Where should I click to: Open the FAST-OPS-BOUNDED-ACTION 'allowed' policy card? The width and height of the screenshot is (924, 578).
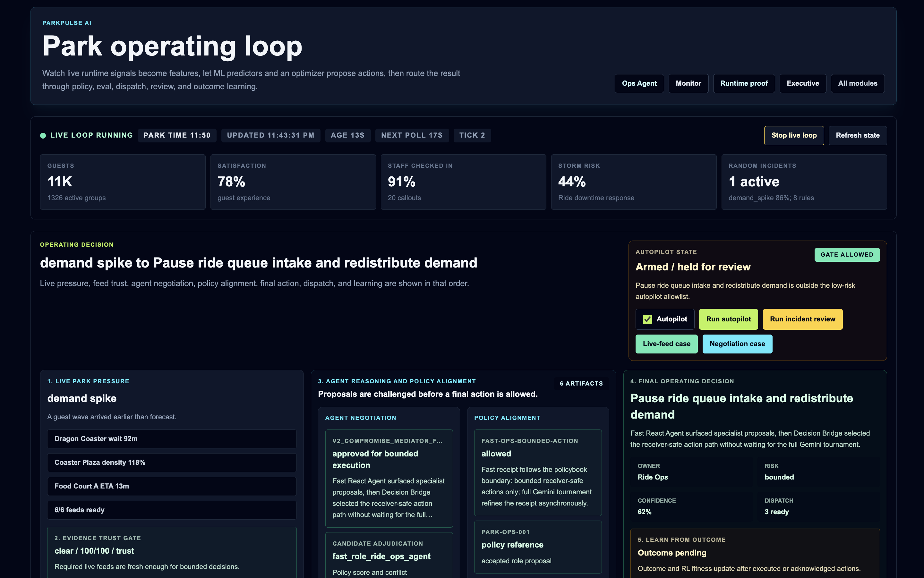(x=537, y=472)
